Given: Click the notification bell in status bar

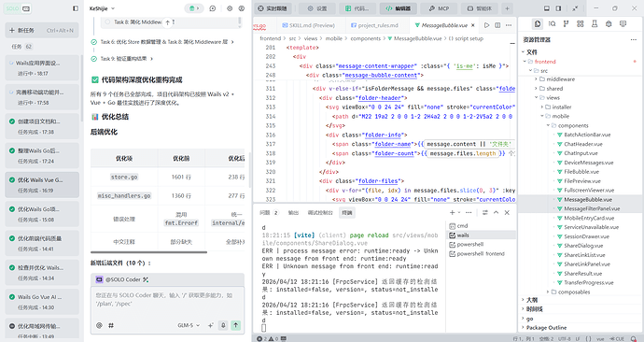Looking at the screenshot, I should coord(633,338).
